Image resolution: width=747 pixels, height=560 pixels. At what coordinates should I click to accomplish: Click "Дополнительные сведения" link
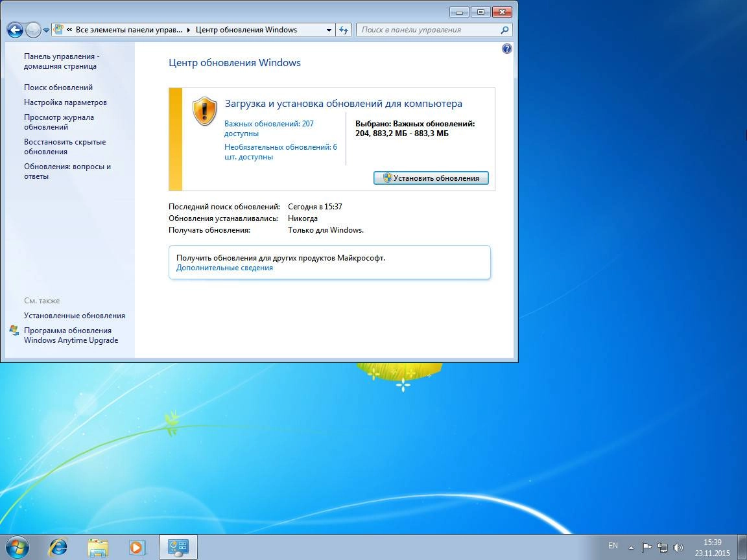224,268
